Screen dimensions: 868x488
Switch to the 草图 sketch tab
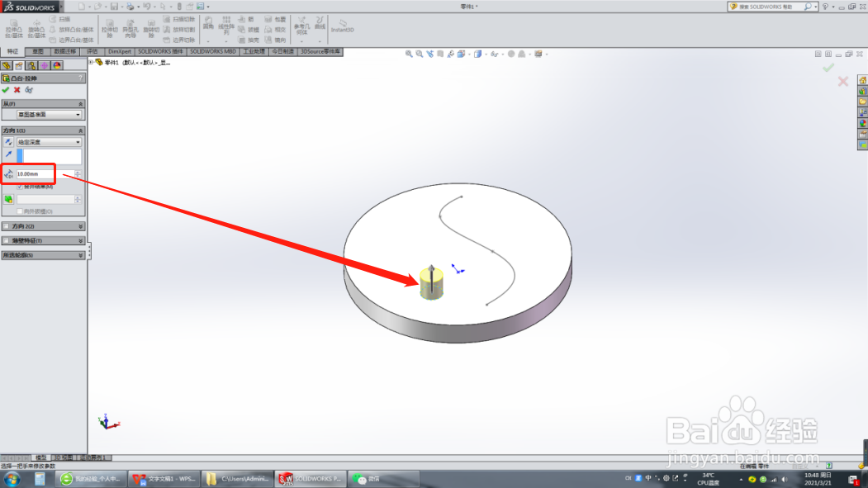click(x=38, y=51)
